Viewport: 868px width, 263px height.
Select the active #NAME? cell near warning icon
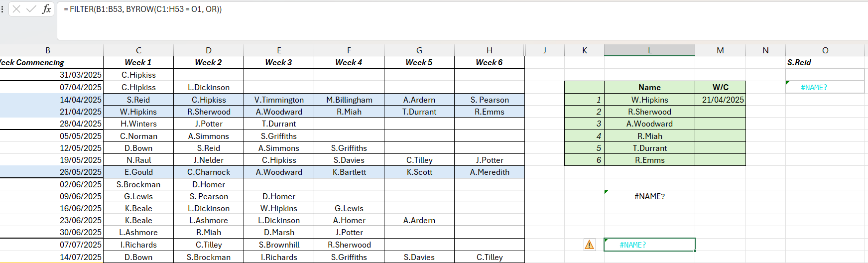pyautogui.click(x=649, y=245)
